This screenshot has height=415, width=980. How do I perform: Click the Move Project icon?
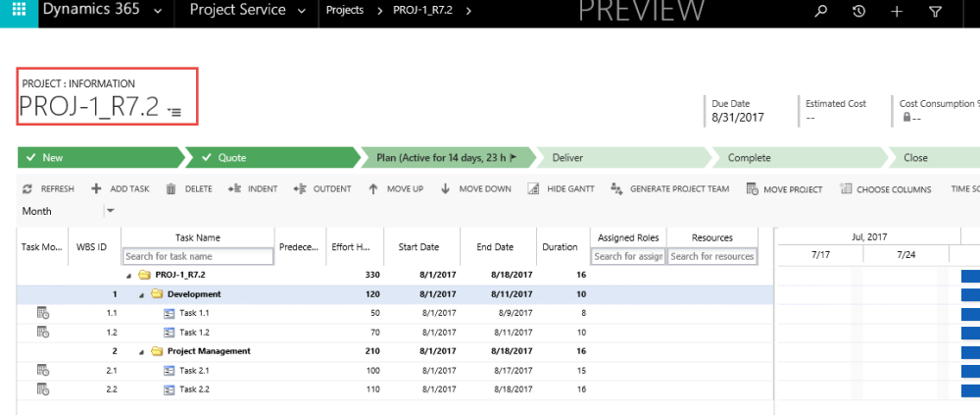pyautogui.click(x=753, y=189)
